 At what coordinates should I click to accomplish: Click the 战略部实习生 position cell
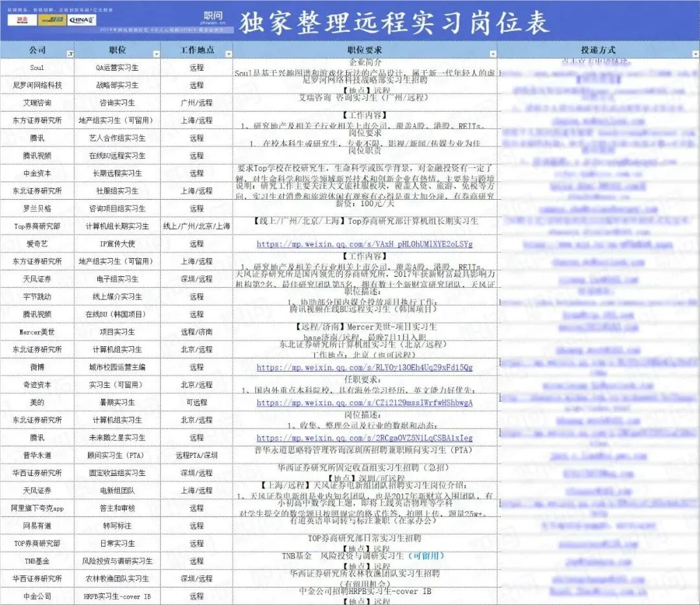117,85
